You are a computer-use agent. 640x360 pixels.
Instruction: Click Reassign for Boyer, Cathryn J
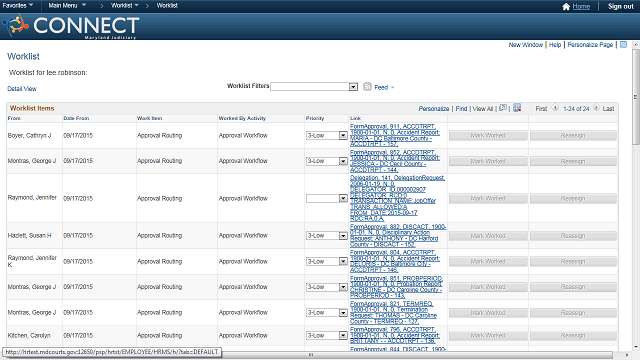point(573,136)
